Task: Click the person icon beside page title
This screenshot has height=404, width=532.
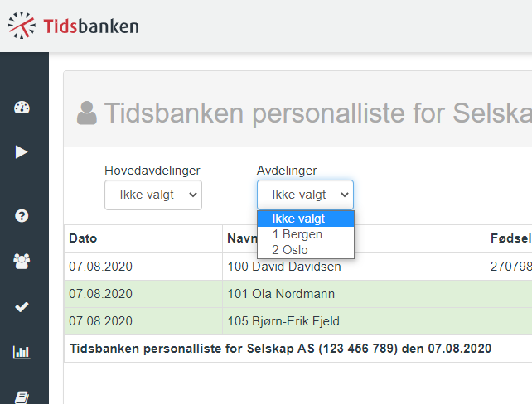Action: tap(86, 113)
